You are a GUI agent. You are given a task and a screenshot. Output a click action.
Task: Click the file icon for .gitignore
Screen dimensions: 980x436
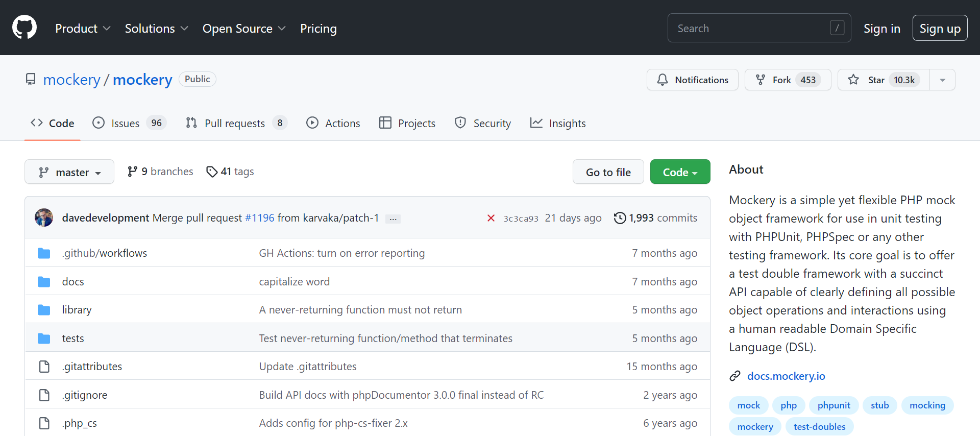(x=44, y=395)
